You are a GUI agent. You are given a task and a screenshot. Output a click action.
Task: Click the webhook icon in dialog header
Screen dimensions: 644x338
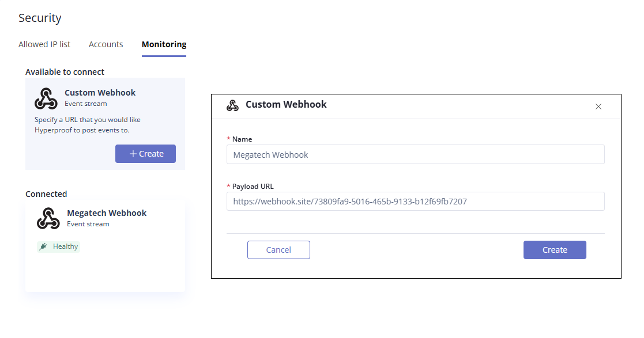point(232,105)
